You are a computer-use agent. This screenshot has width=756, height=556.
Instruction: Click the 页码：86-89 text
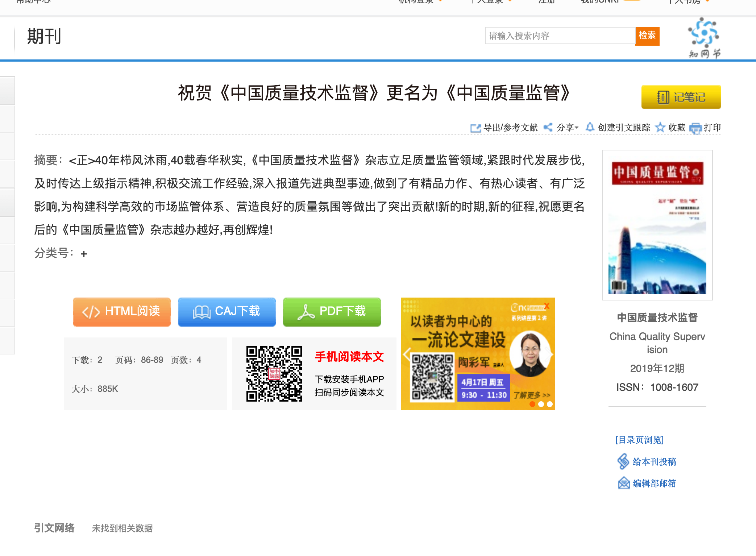[139, 360]
